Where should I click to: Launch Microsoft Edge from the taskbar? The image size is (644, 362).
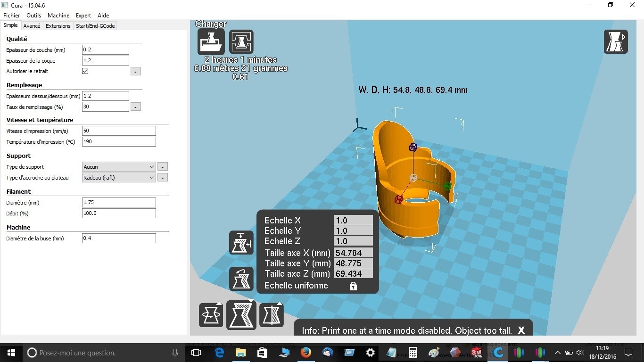coord(219,353)
